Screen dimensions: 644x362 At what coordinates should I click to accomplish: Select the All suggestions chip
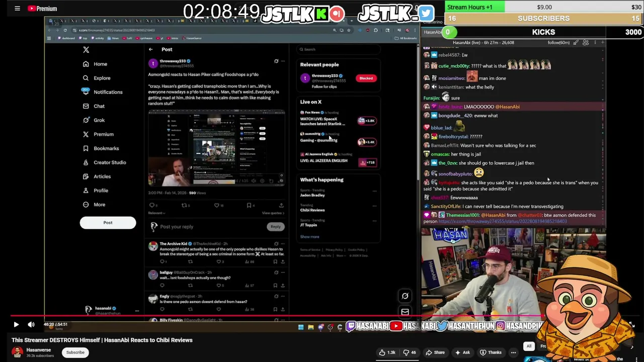tap(529, 346)
